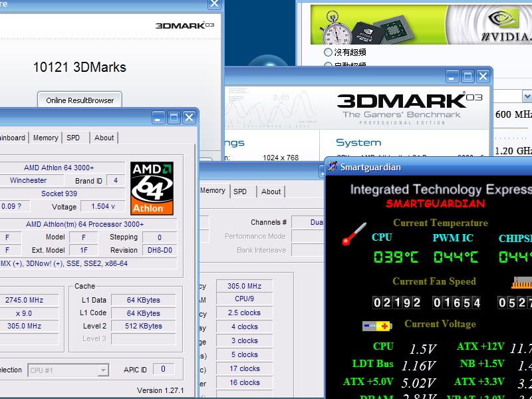532x399 pixels.
Task: Click the 16 clocks timing value
Action: [x=244, y=382]
